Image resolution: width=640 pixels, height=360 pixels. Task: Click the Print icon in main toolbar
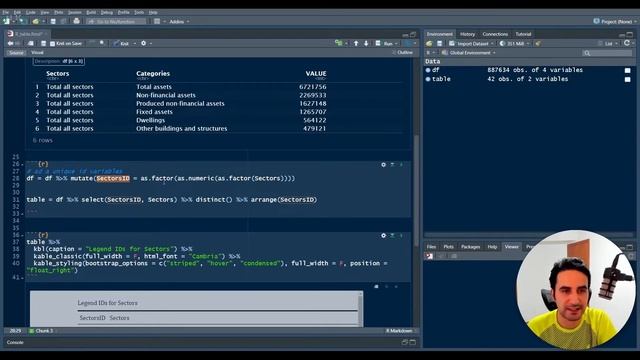click(x=76, y=21)
